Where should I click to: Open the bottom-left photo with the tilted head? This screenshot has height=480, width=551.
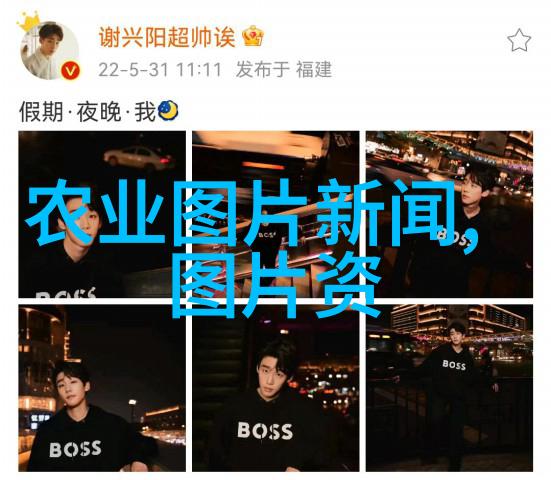(x=102, y=388)
